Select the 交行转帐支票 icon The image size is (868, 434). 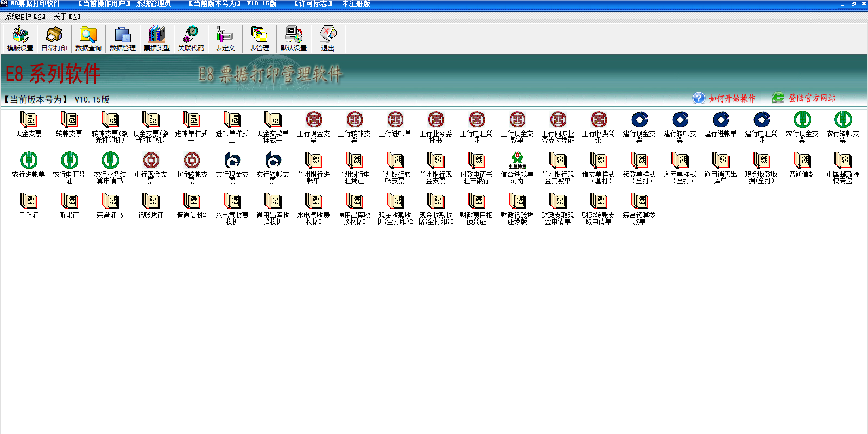[x=273, y=168]
